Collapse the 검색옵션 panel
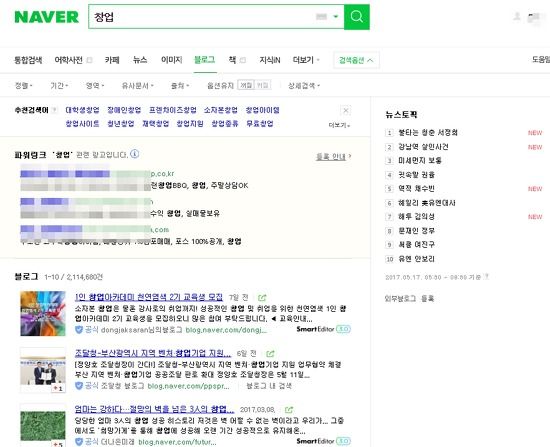The height and width of the screenshot is (447, 550). coord(356,60)
